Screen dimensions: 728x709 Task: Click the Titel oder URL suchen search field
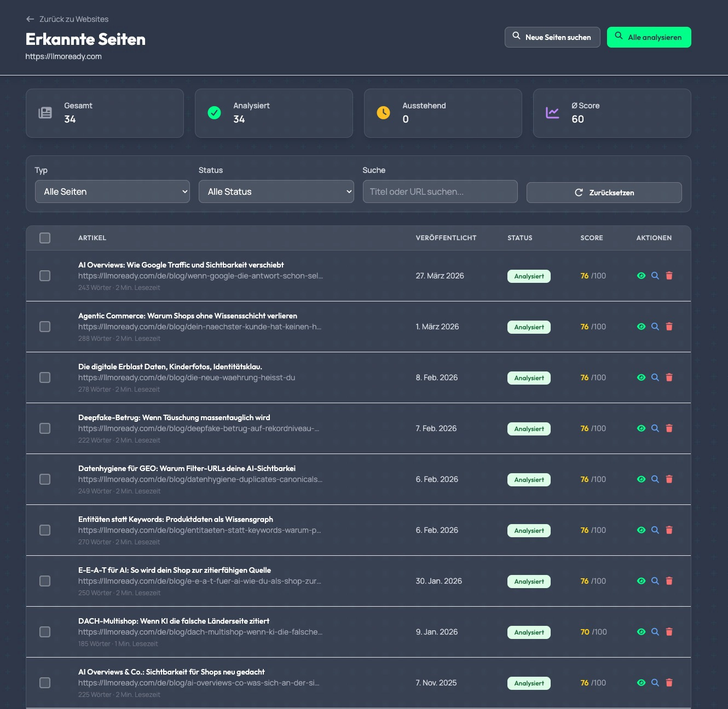coord(440,191)
